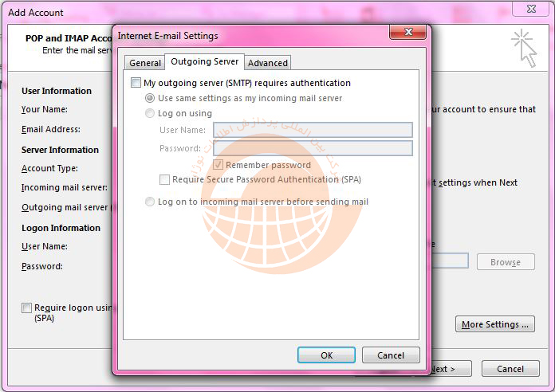Choose the Log on using option
Viewport: 555px width, 392px height.
tap(150, 113)
